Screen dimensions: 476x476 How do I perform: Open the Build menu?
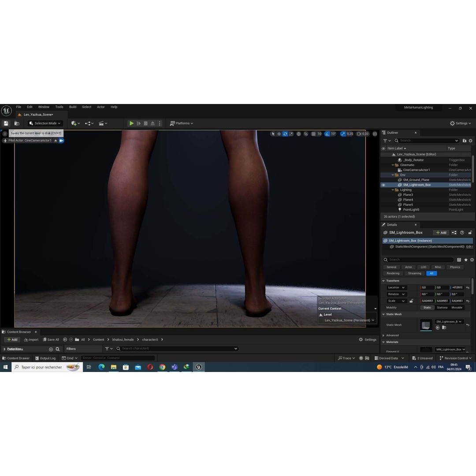pyautogui.click(x=73, y=107)
